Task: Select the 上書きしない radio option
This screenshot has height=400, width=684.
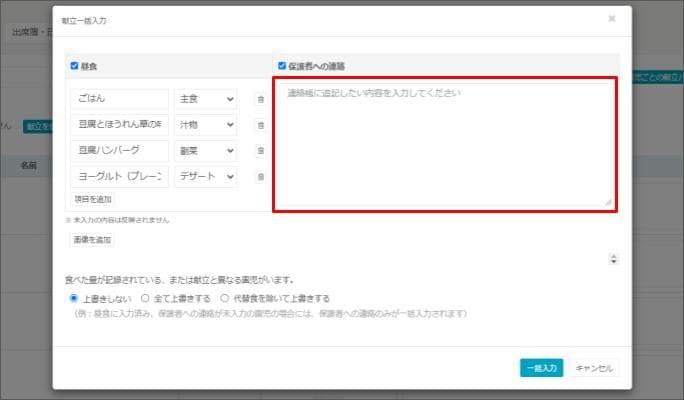Action: [x=74, y=298]
